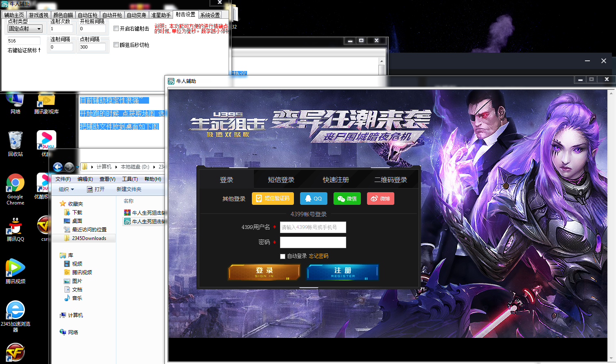Open the 查看(V) menu
Screen dimensions: 616x364
[x=107, y=179]
